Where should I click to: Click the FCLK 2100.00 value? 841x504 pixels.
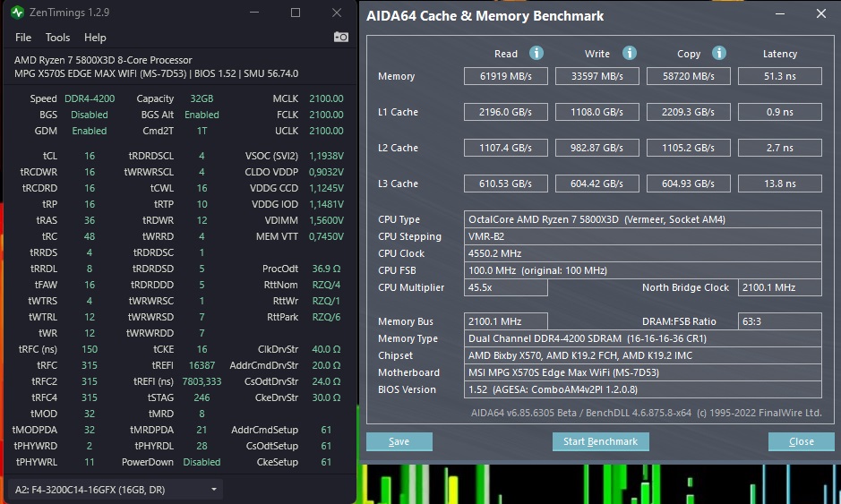click(x=326, y=115)
